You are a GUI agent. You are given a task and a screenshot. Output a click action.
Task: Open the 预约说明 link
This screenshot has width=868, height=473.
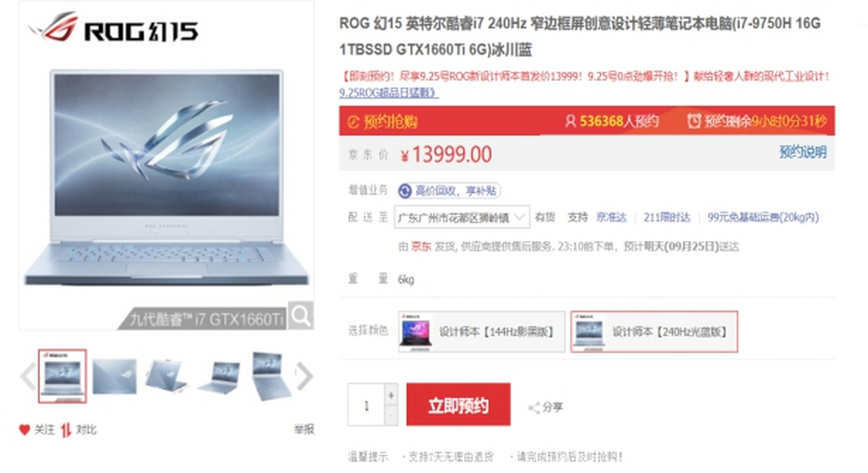(x=802, y=152)
